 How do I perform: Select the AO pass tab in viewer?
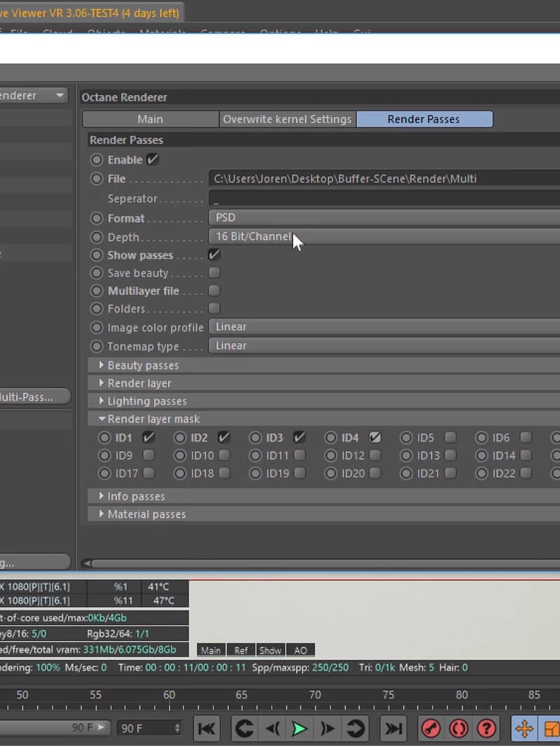coord(300,650)
